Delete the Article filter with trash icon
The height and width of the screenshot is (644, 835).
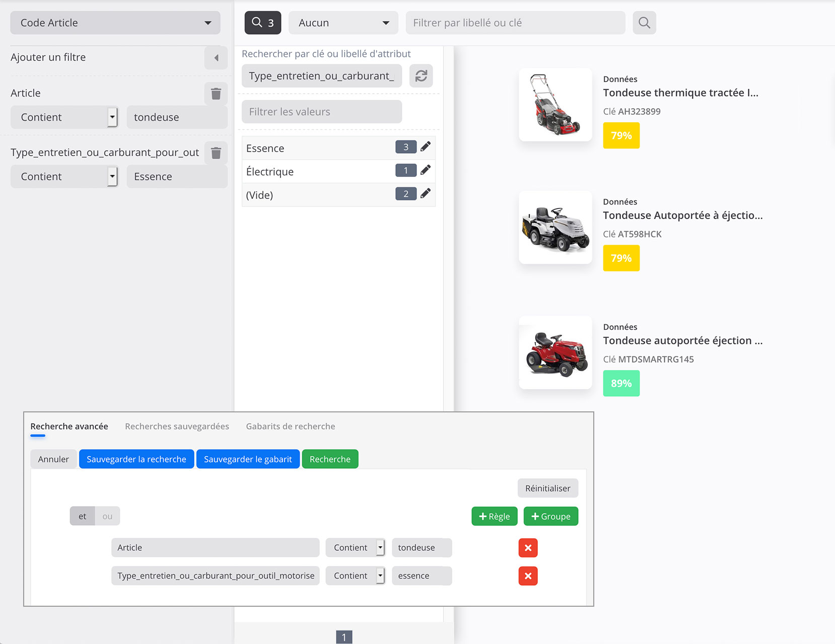click(x=216, y=94)
